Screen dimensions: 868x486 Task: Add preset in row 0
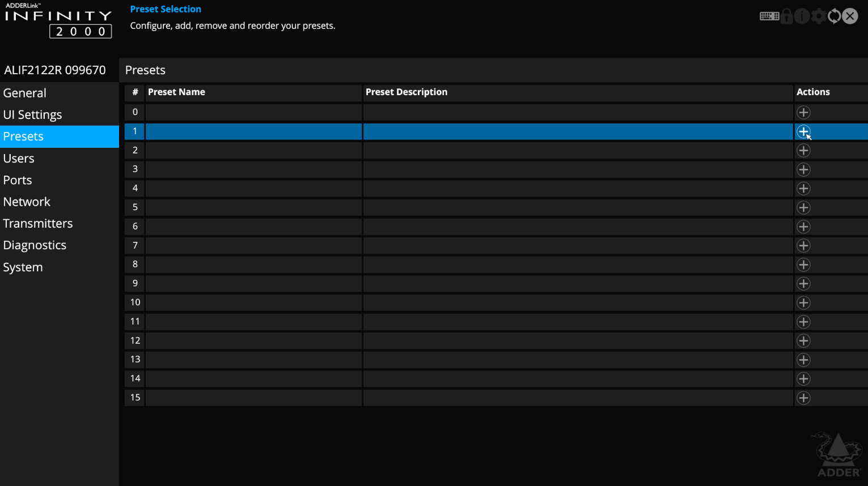803,112
